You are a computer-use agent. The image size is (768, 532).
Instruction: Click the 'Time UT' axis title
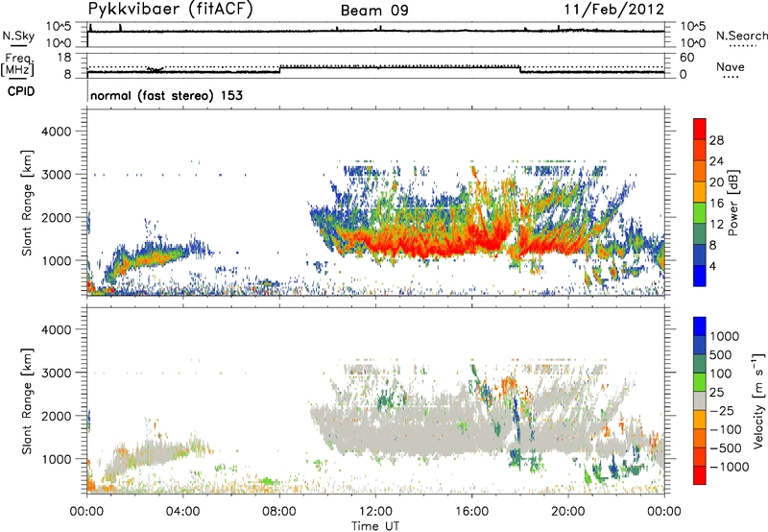375,526
